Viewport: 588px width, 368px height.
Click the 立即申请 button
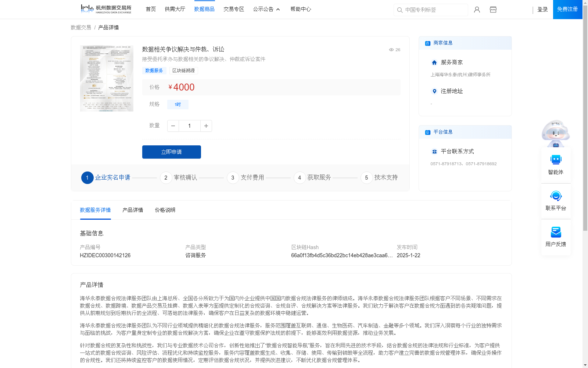click(172, 152)
